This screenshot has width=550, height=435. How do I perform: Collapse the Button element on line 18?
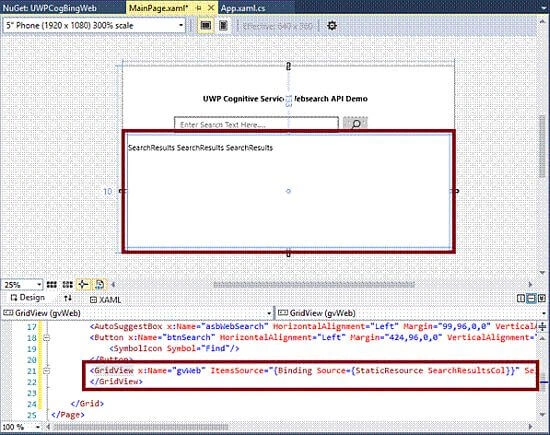click(47, 337)
